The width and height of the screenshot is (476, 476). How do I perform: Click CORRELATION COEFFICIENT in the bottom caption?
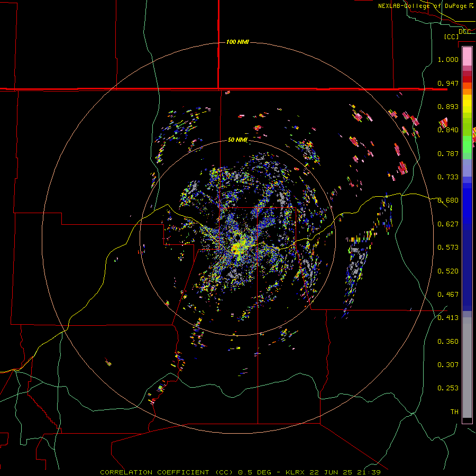(154, 472)
